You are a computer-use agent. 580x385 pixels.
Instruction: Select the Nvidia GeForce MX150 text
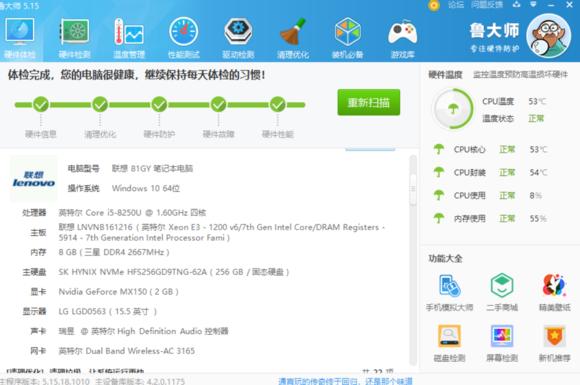(118, 291)
